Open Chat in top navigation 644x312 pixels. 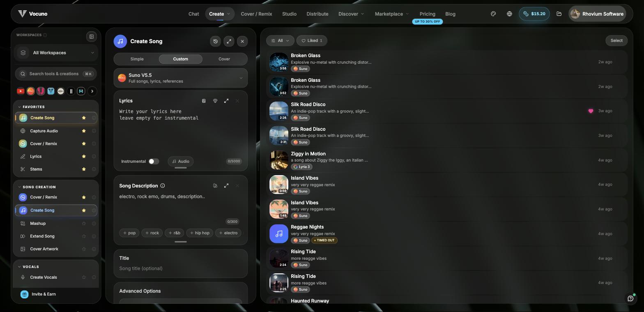click(x=194, y=14)
